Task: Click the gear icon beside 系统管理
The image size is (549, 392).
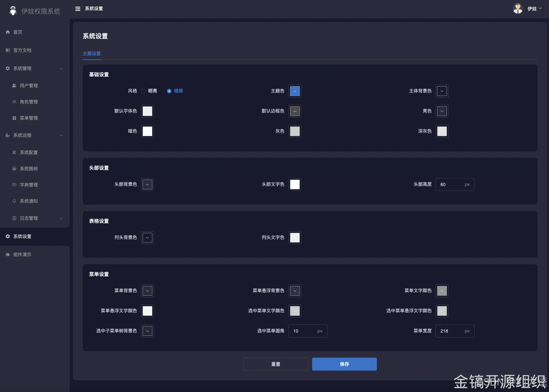Action: click(x=8, y=68)
